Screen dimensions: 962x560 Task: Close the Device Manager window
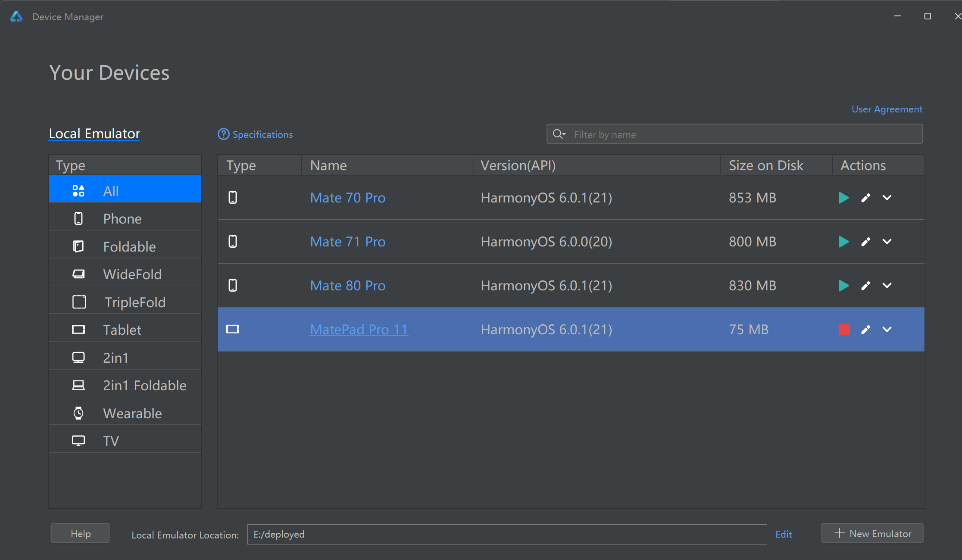click(x=958, y=16)
